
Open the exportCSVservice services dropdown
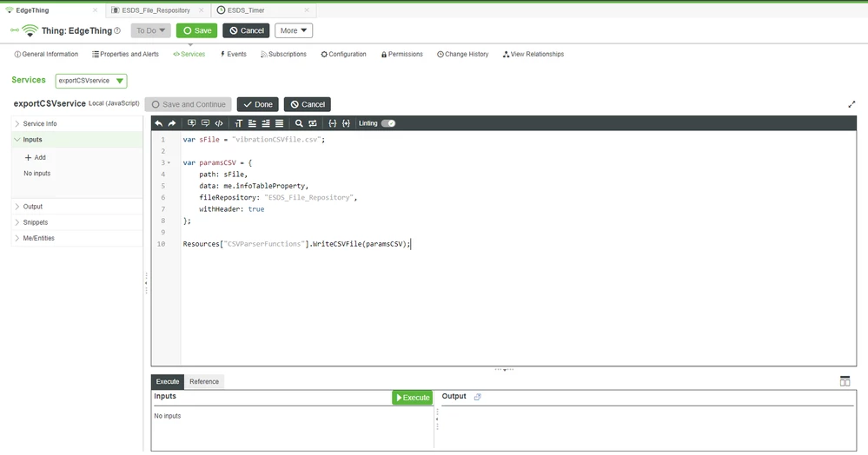(x=90, y=81)
